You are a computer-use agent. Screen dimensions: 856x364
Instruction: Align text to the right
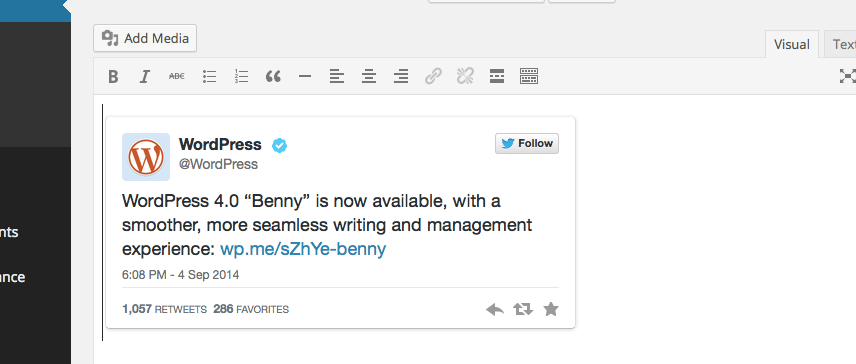[401, 76]
